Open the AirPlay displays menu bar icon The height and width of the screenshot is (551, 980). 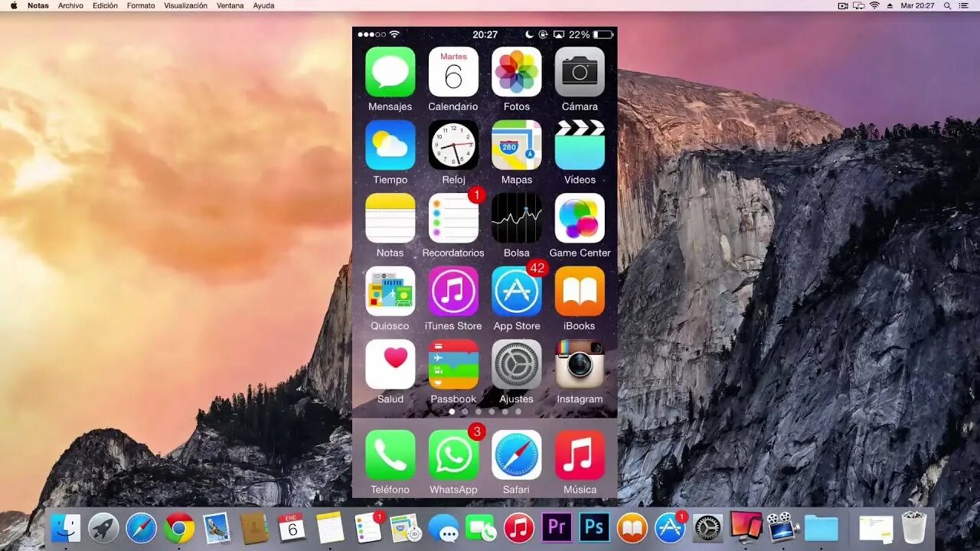tap(858, 5)
